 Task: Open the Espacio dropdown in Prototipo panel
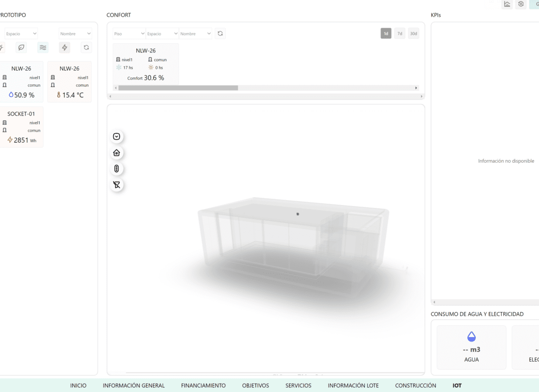click(21, 34)
